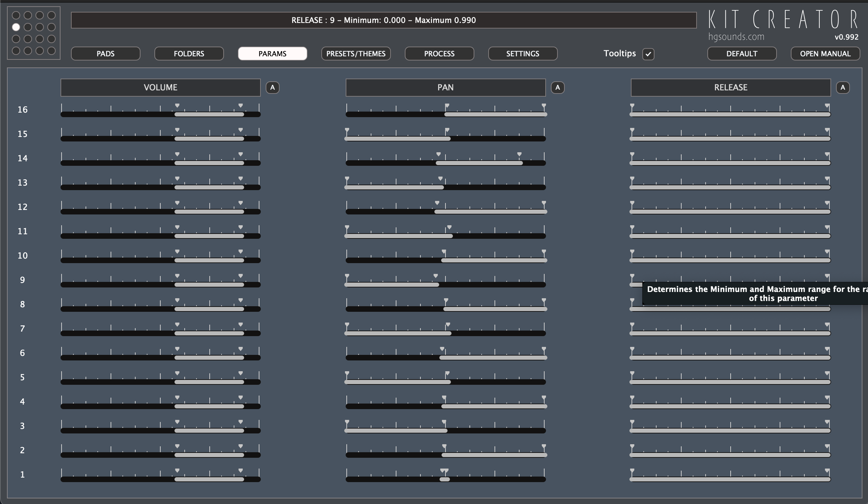Click the A button next to PAN
868x504 pixels.
point(558,87)
